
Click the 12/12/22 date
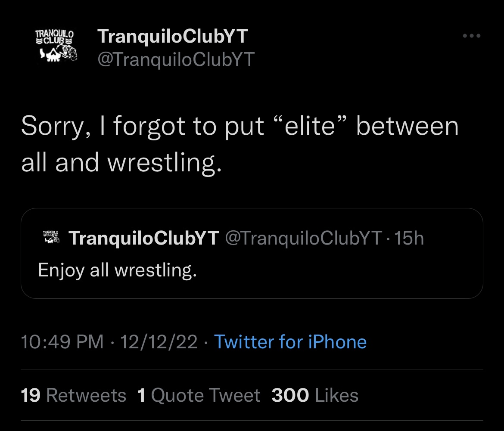(x=159, y=342)
